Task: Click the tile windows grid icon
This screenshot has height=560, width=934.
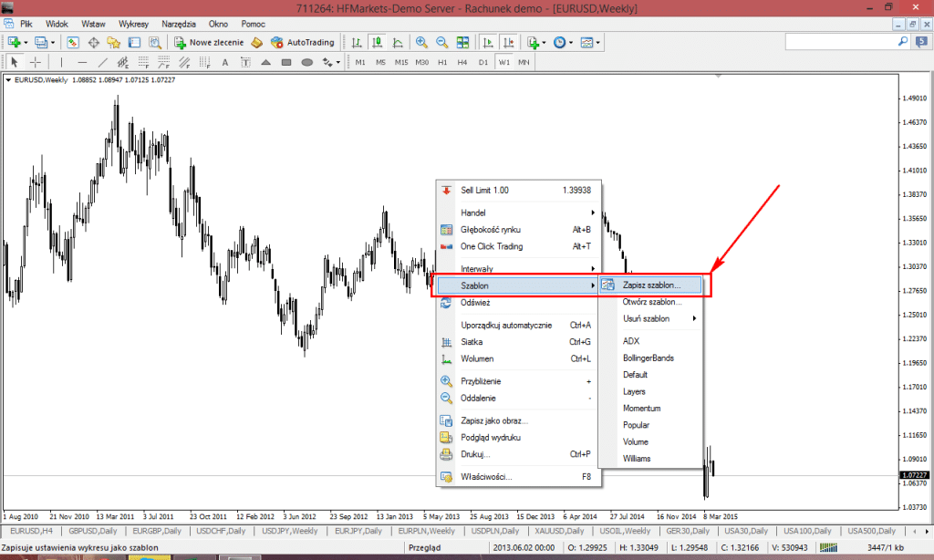Action: [462, 42]
